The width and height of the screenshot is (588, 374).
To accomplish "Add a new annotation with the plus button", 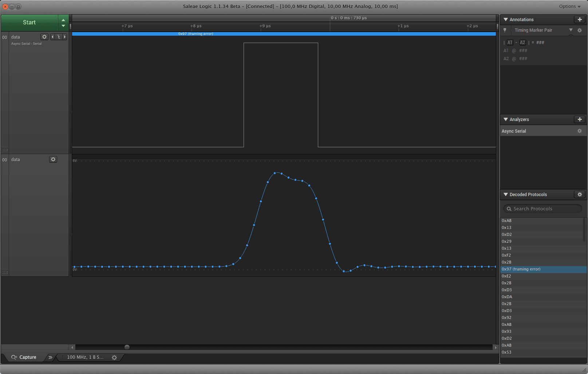I will (x=580, y=19).
